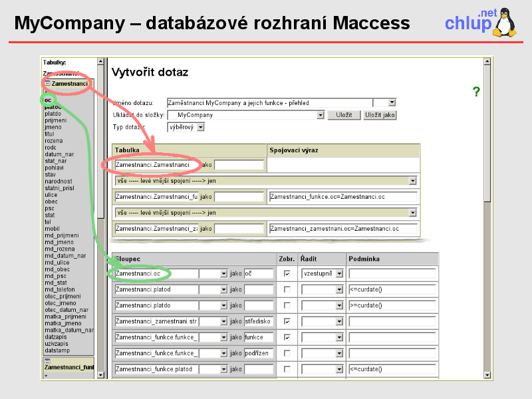The image size is (532, 399).
Task: Click the left panel's scroll-up arrow
Action: (100, 61)
